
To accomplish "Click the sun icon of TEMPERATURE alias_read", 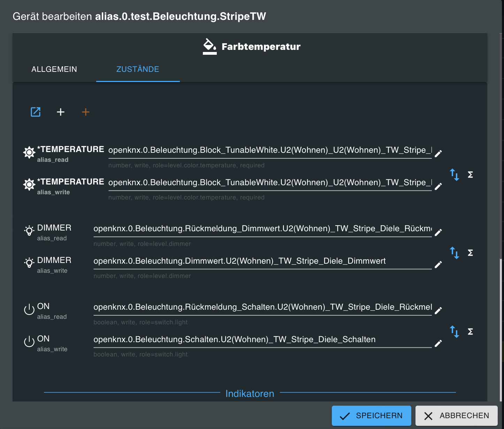I will 29,152.
